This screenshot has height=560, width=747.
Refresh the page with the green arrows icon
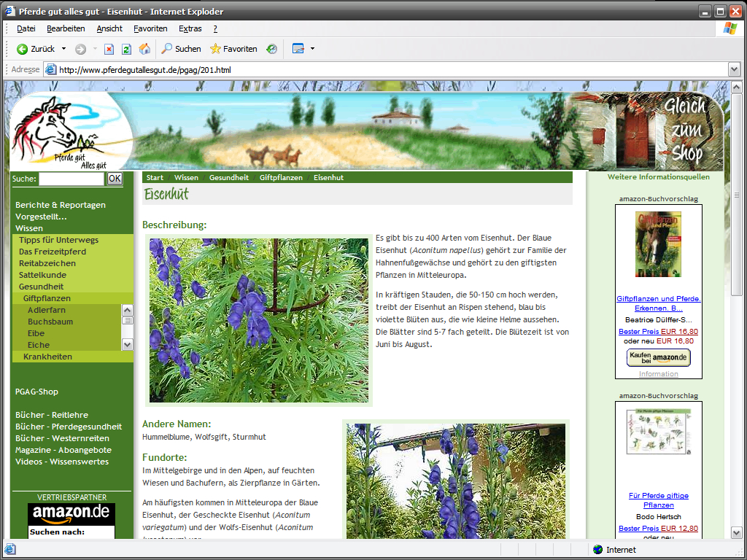click(126, 49)
